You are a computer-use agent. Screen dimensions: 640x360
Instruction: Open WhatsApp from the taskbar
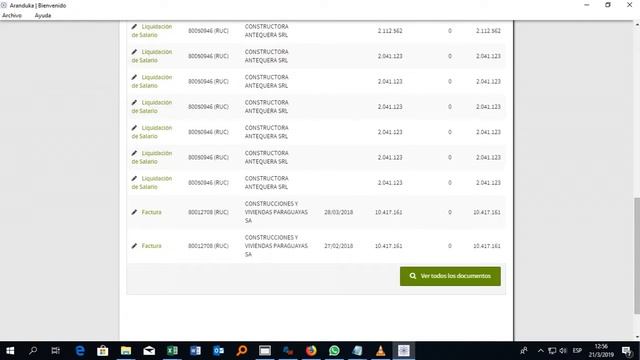334,351
